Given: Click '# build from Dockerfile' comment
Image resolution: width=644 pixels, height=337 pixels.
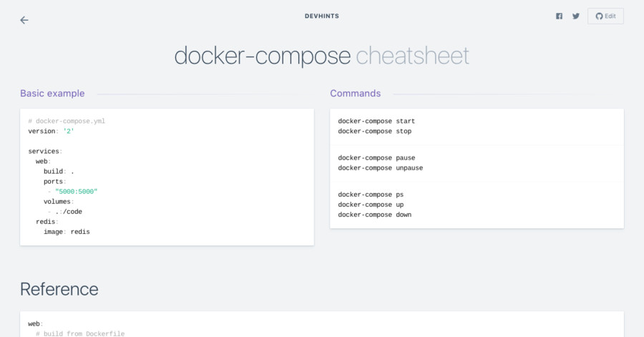Looking at the screenshot, I should (80, 333).
